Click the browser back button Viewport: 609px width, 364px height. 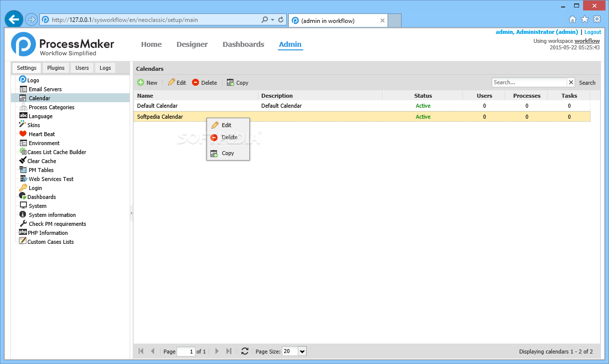pos(13,19)
